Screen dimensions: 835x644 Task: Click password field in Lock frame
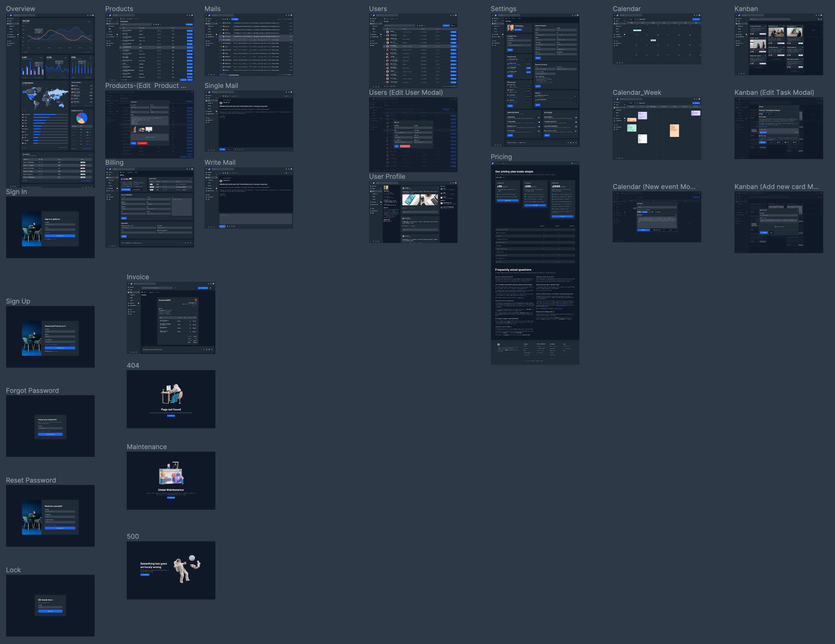click(51, 607)
